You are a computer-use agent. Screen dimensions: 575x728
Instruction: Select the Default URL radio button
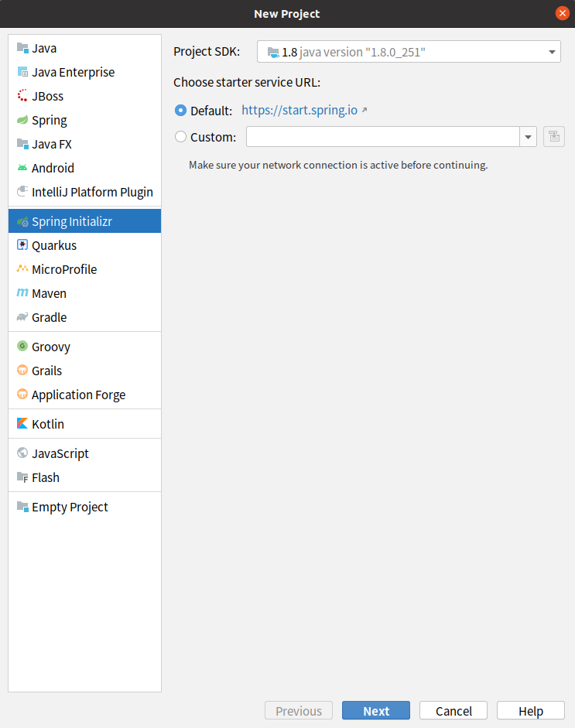click(x=180, y=111)
